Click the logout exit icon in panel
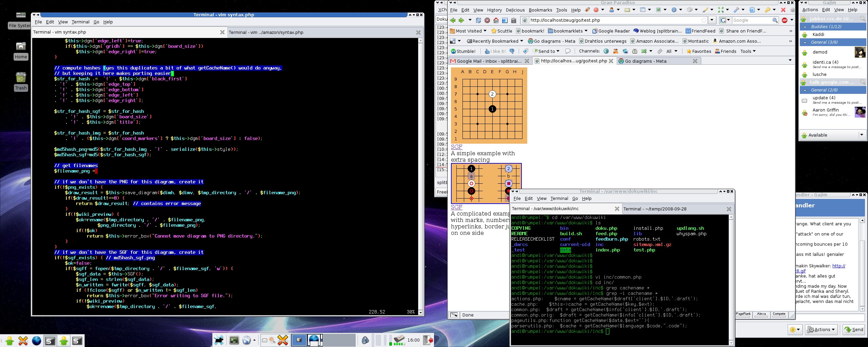 tap(429, 340)
